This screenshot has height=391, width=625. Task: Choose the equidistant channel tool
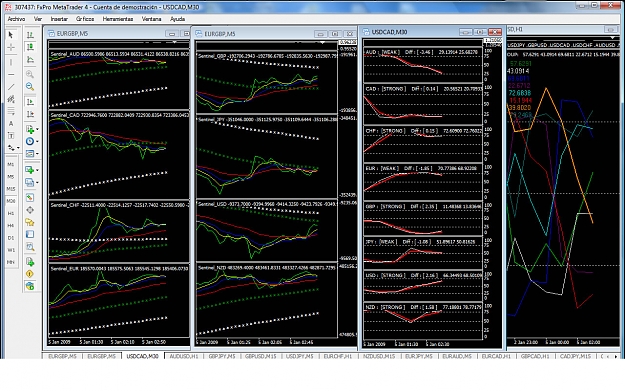pos(11,99)
